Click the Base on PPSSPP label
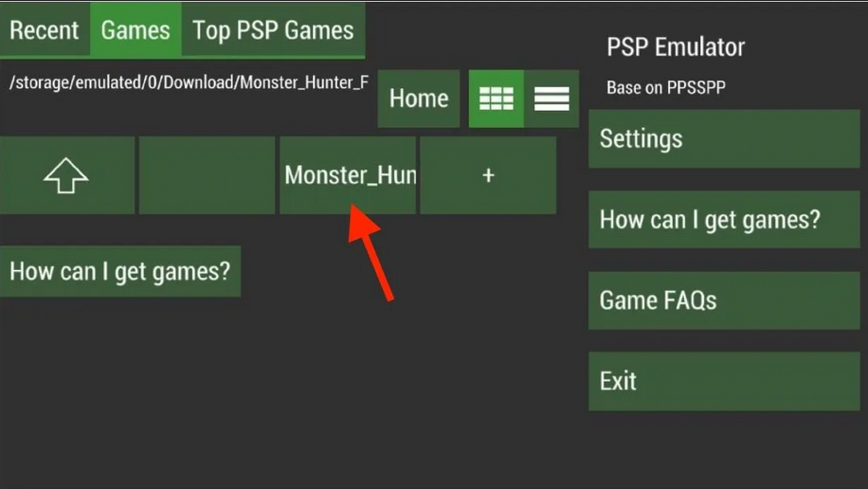The image size is (868, 489). 666,87
